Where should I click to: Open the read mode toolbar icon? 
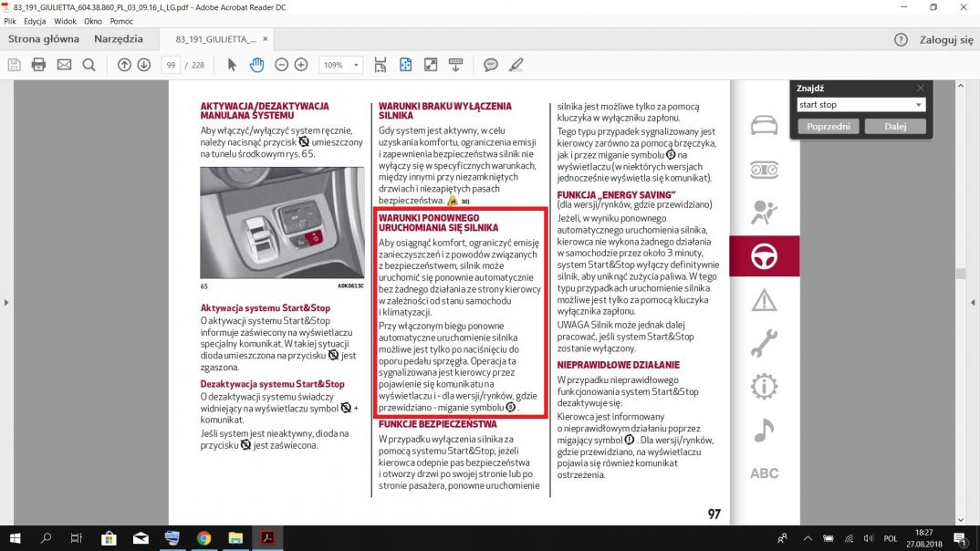coord(455,65)
